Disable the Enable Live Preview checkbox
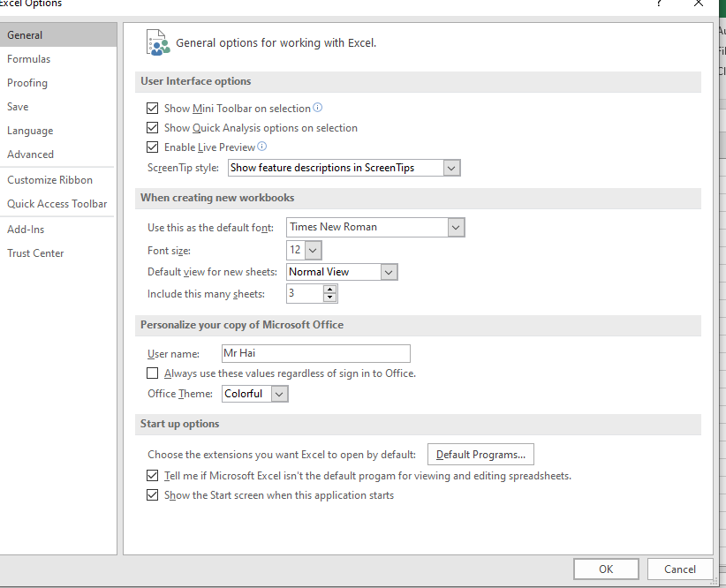 tap(154, 147)
